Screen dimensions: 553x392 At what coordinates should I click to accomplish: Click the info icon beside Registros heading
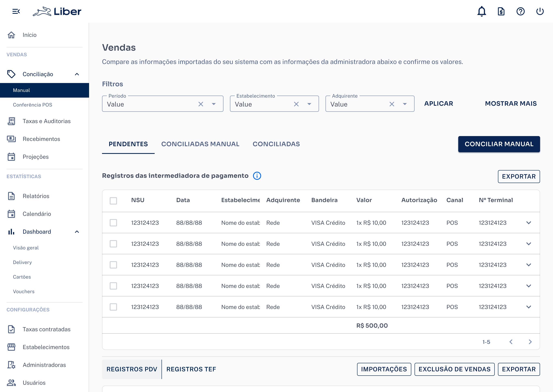pos(257,176)
